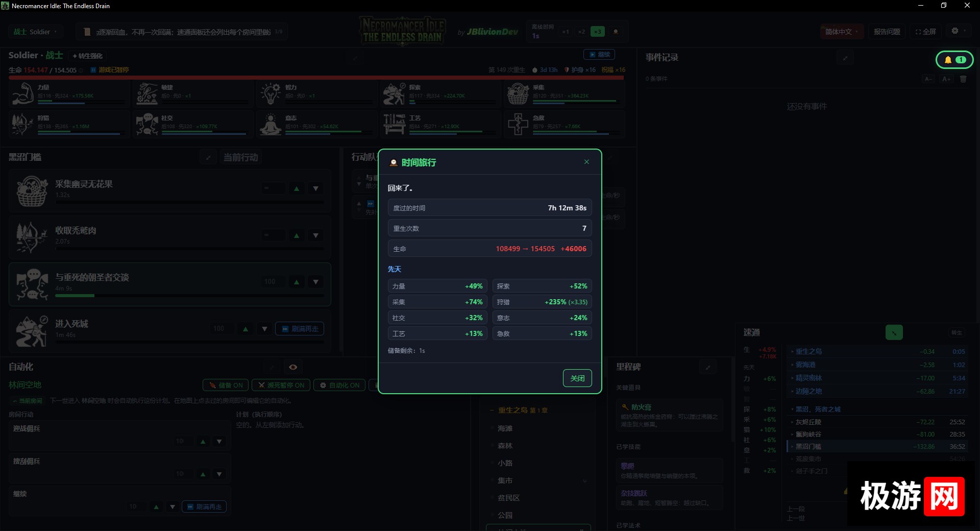Viewport: 980px width, 531px height.
Task: Click the time travel clock icon beside speed buttons
Action: coord(616,32)
